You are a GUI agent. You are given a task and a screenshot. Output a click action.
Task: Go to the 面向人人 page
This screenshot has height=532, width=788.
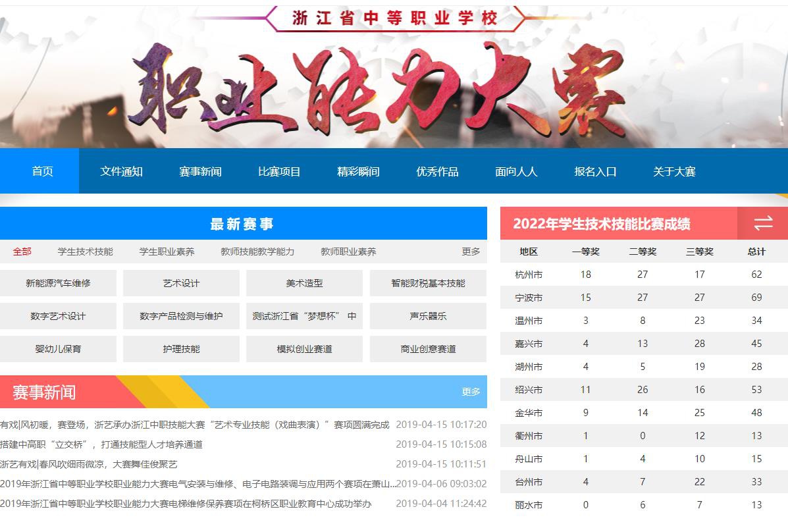(516, 171)
